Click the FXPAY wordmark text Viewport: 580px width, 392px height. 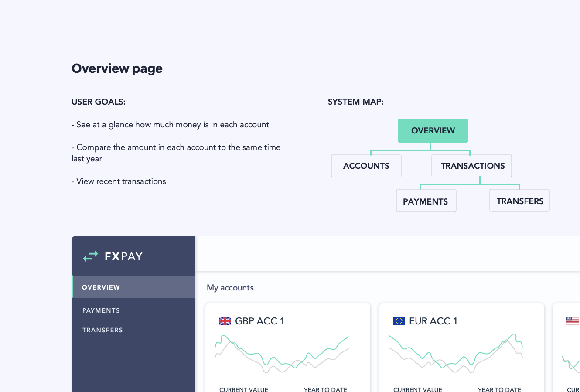click(x=124, y=256)
